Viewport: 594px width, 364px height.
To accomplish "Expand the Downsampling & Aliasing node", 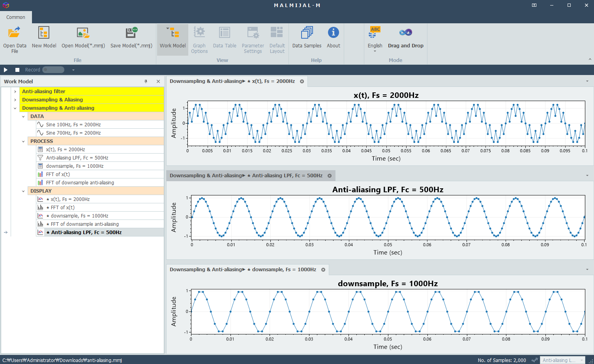I will point(15,99).
